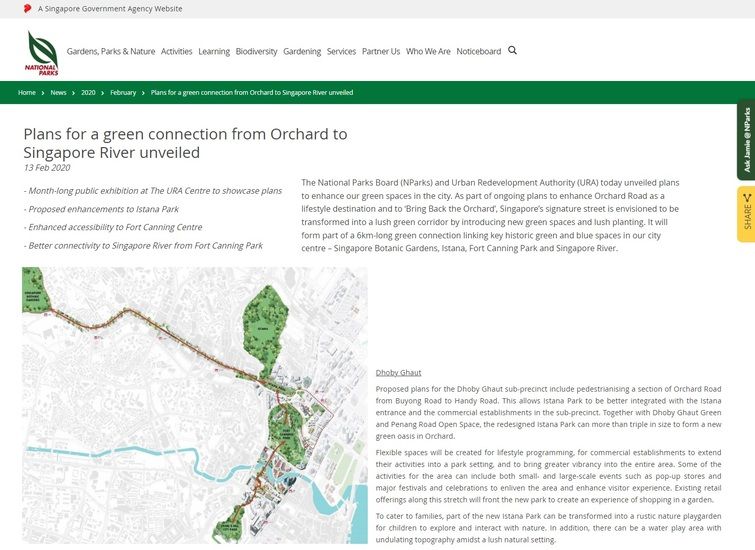The height and width of the screenshot is (550, 755).
Task: Click the Dhoby Ghaut underlined heading
Action: pyautogui.click(x=398, y=372)
